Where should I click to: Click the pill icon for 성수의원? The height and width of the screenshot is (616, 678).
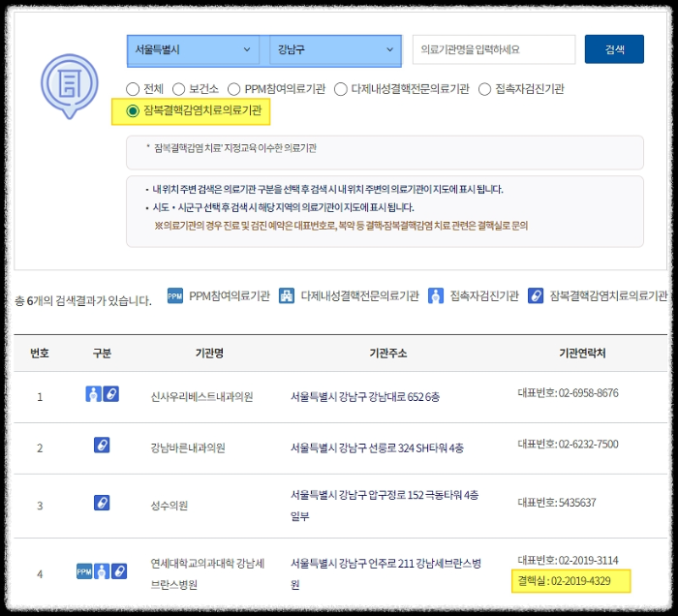(102, 503)
